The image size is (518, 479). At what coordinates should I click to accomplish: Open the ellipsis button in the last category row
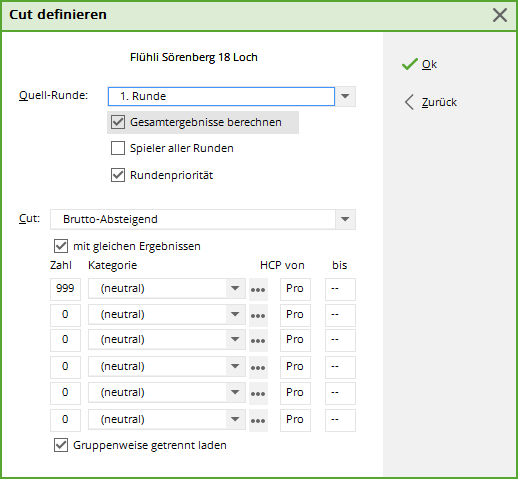click(258, 420)
